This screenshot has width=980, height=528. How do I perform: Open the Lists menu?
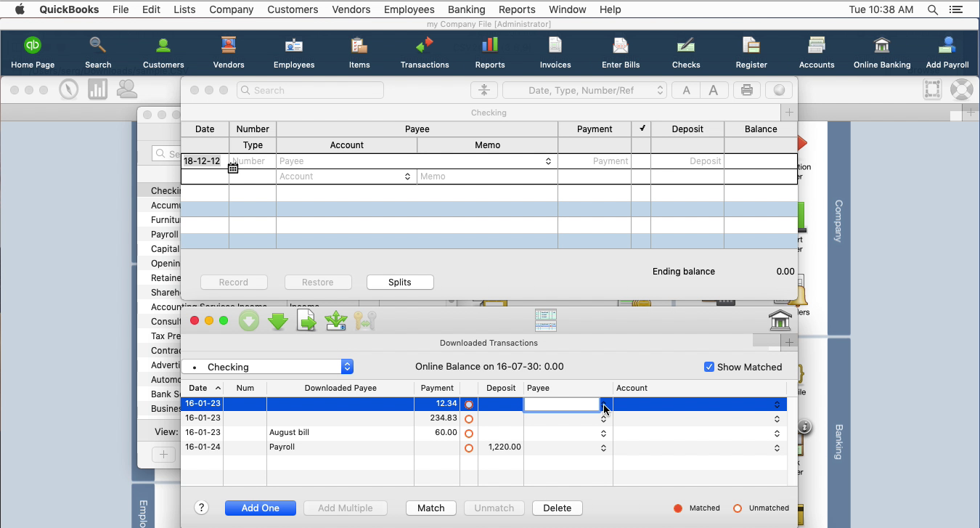tap(184, 9)
